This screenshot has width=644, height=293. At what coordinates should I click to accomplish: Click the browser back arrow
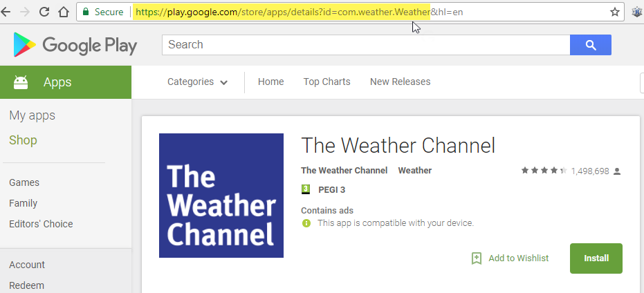pos(6,12)
